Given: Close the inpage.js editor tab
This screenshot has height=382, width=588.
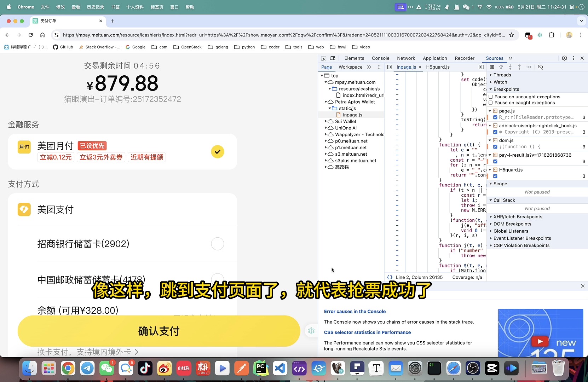Looking at the screenshot, I should [x=420, y=67].
